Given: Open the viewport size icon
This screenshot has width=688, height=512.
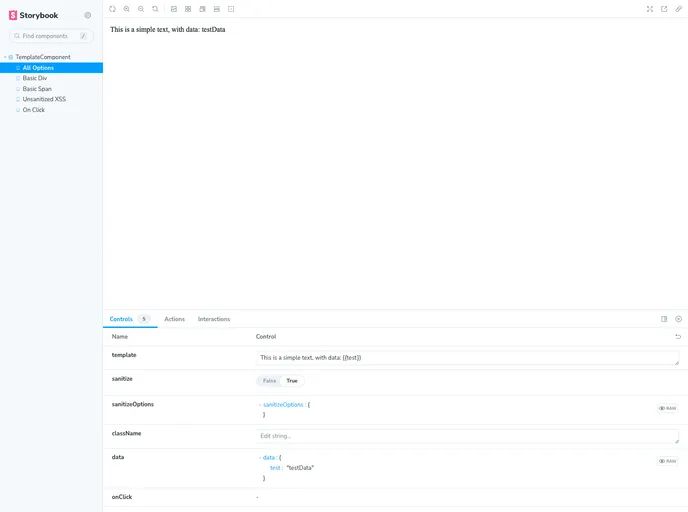Looking at the screenshot, I should 202,9.
